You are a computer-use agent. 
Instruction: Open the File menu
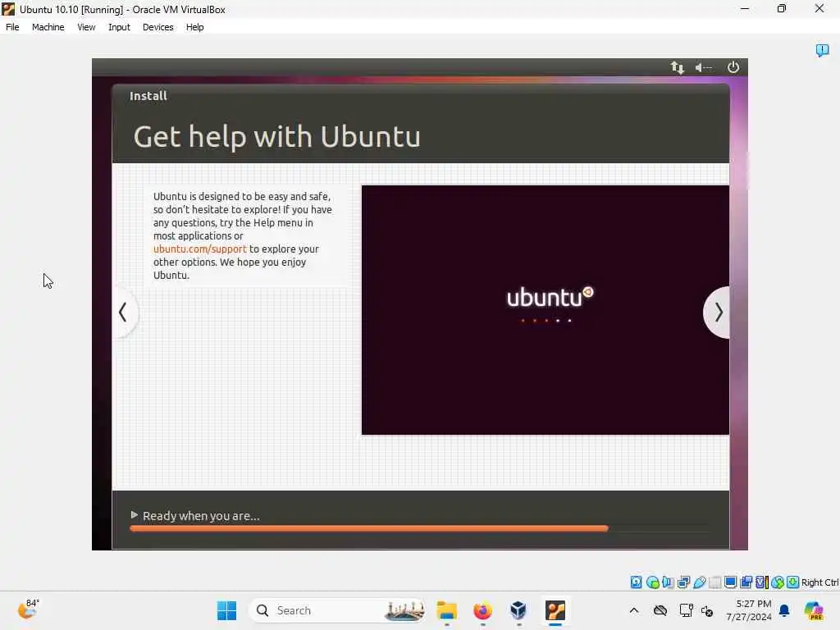click(12, 27)
